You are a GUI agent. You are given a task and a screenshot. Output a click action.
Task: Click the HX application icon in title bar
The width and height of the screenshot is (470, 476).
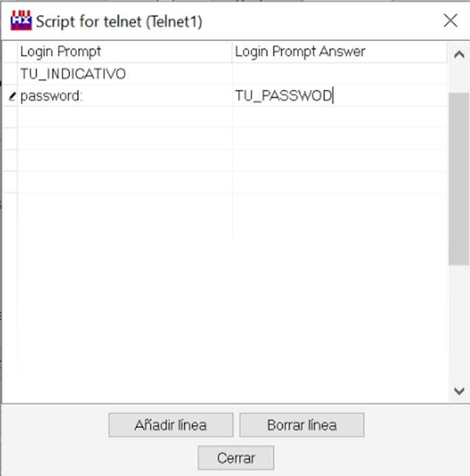pyautogui.click(x=21, y=20)
